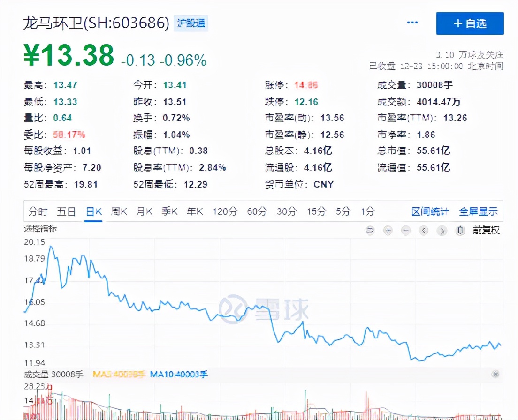This screenshot has height=420, width=518.
Task: Click 量比 value 0.64
Action: point(62,118)
